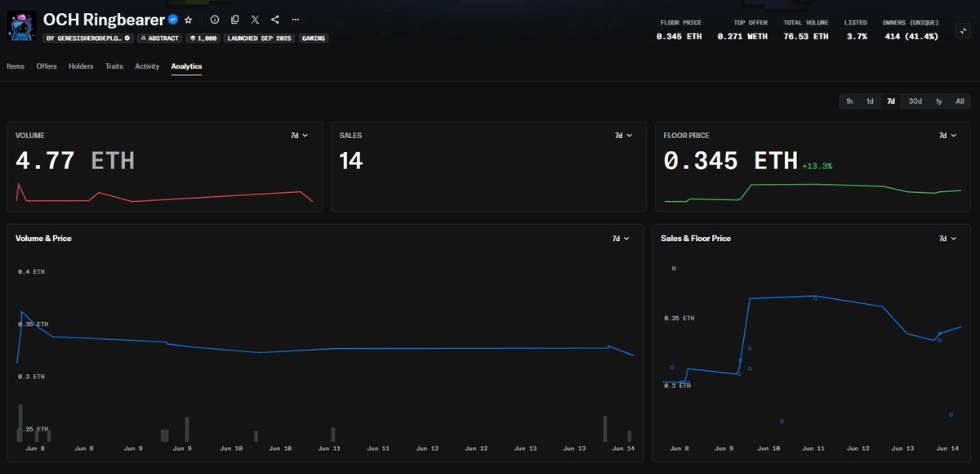Open the more options ellipsis menu
The image size is (980, 474).
click(x=295, y=19)
